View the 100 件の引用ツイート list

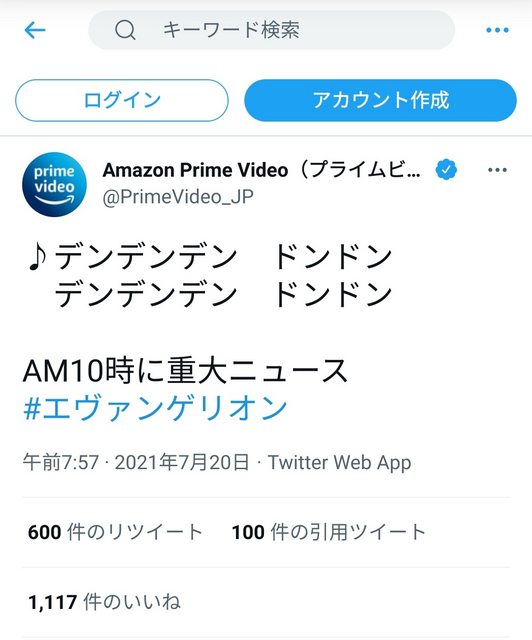(x=329, y=532)
